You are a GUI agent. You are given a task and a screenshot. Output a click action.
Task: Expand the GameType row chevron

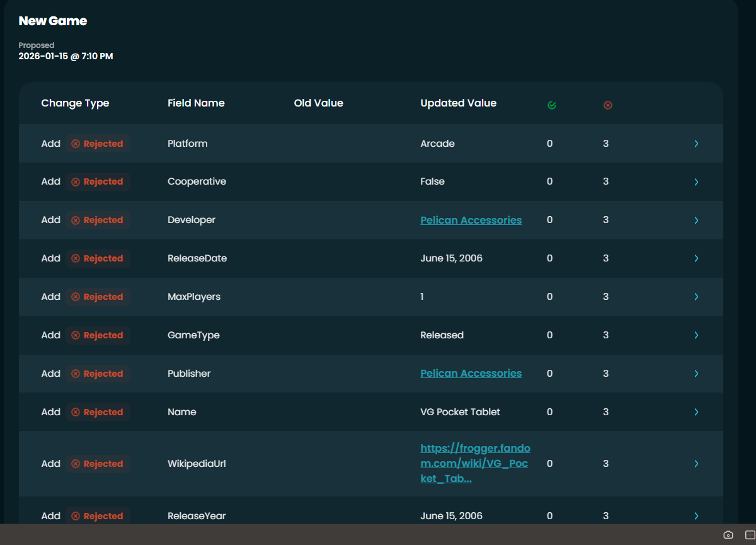[x=696, y=335]
